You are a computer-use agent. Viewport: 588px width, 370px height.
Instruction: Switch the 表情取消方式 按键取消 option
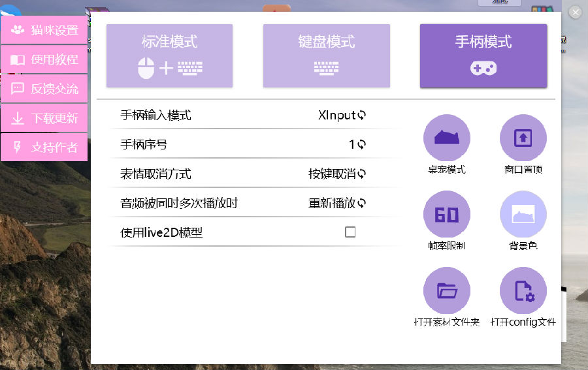(337, 174)
